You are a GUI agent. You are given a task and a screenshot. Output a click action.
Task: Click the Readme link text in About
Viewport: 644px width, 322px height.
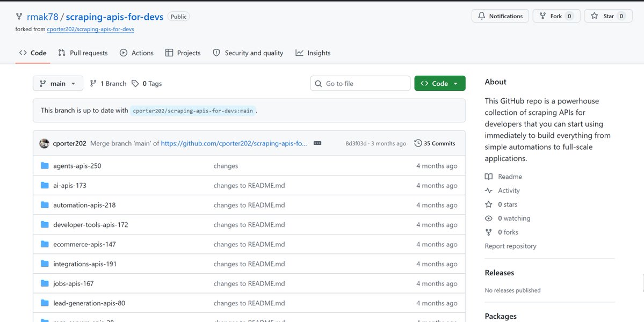pyautogui.click(x=510, y=177)
